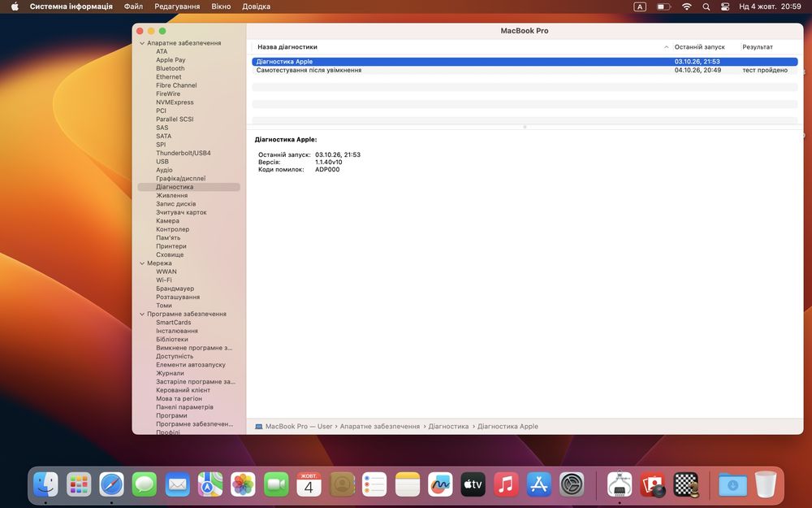Select Пам'ять in sidebar
Viewport: 812px width, 508px height.
168,238
